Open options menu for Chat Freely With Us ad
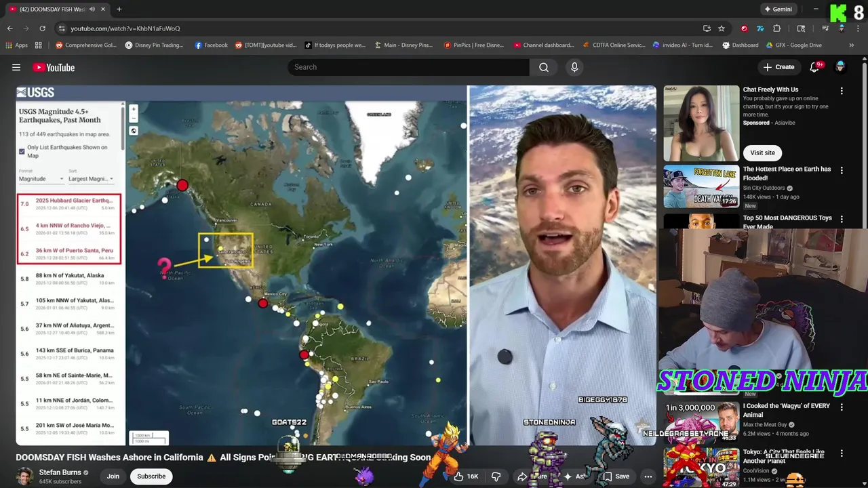The image size is (868, 488). tap(842, 91)
